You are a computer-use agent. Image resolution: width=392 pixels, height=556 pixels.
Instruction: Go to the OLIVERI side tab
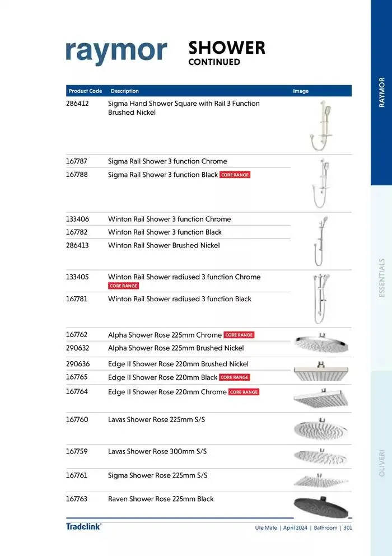point(382,462)
